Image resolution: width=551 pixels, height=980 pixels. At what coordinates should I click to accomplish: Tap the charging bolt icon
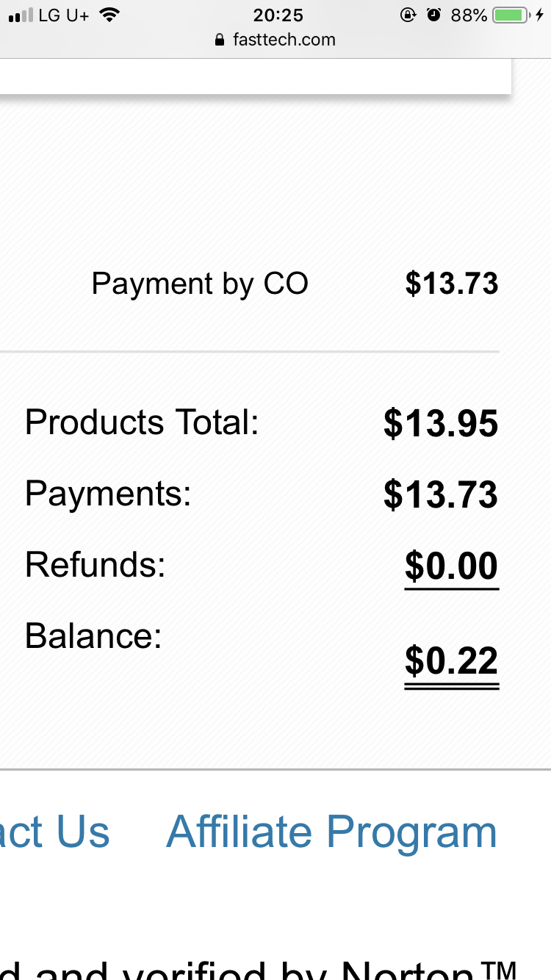tap(540, 15)
